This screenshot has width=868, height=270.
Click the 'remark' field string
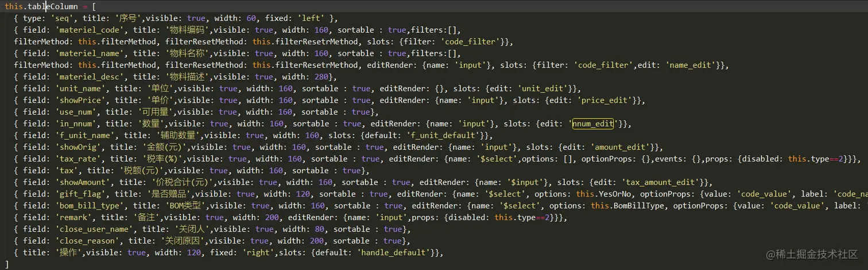click(x=75, y=218)
